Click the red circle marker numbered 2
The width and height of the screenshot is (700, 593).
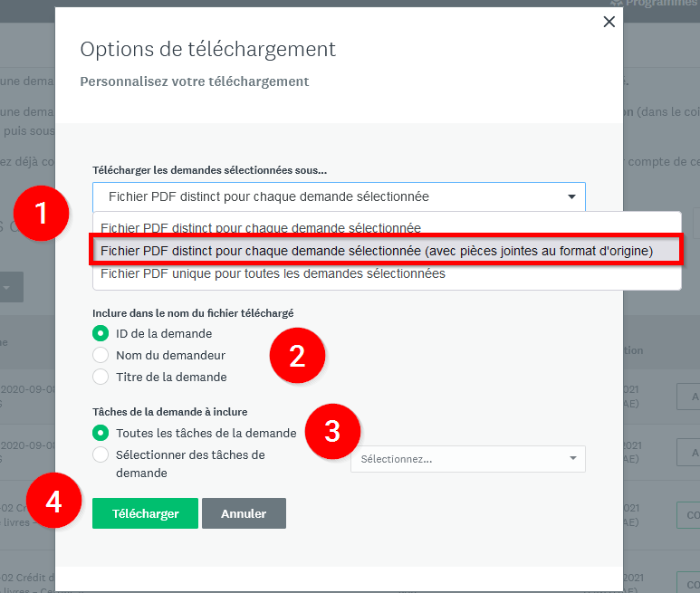(x=296, y=356)
